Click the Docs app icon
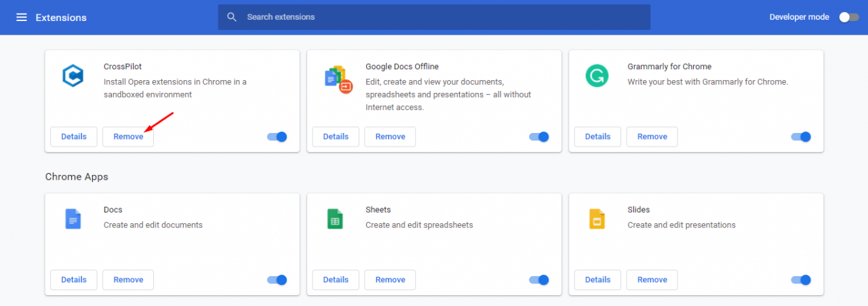 coord(73,218)
